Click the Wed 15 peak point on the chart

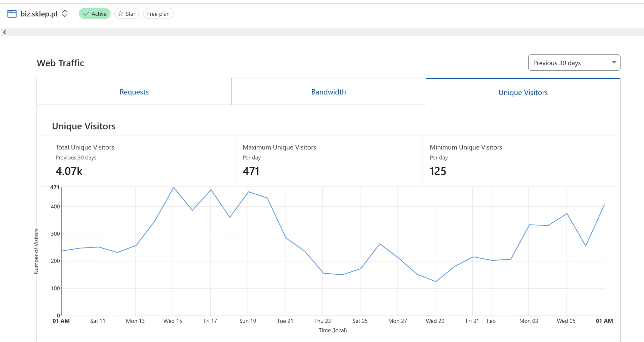(x=174, y=187)
